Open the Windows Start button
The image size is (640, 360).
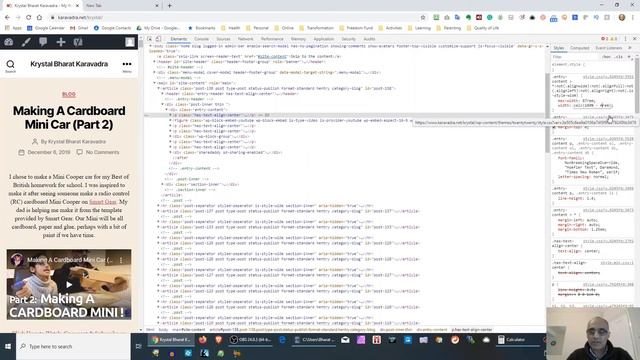(x=8, y=346)
